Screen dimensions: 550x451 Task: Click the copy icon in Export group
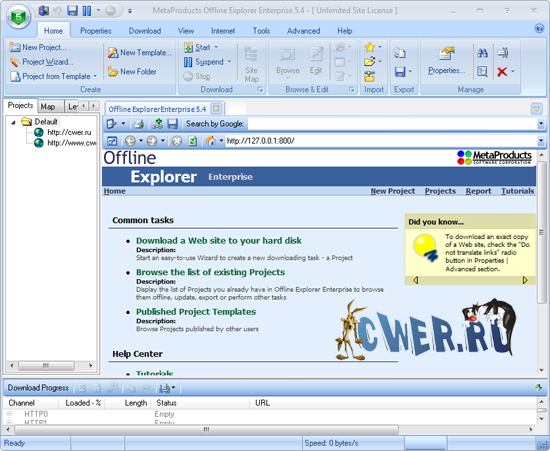click(x=400, y=53)
